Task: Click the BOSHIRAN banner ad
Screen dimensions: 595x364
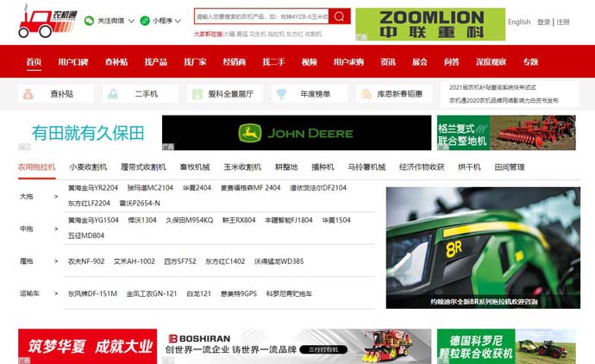Action: (x=297, y=346)
